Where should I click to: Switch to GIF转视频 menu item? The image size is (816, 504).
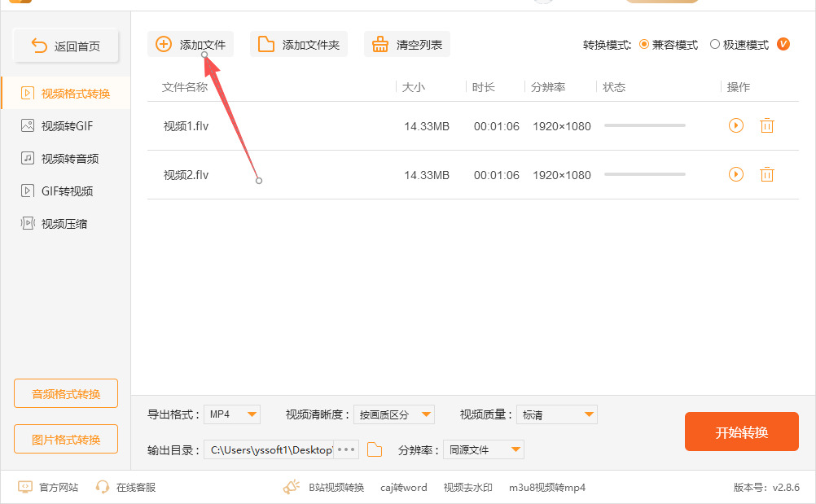66,191
